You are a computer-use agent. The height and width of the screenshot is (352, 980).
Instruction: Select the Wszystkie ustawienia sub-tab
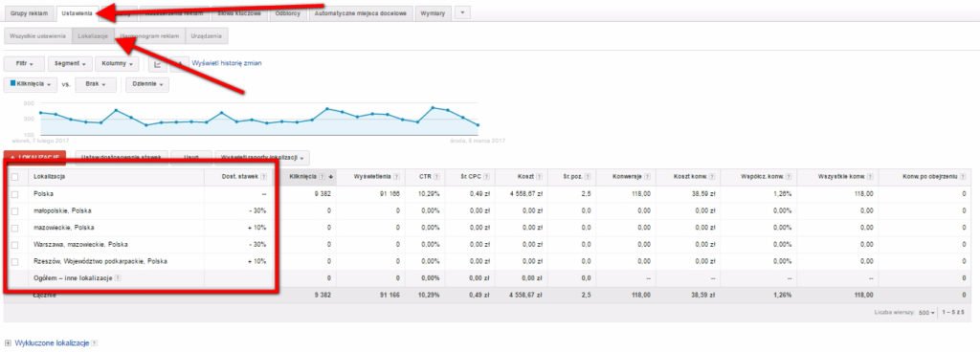[37, 36]
